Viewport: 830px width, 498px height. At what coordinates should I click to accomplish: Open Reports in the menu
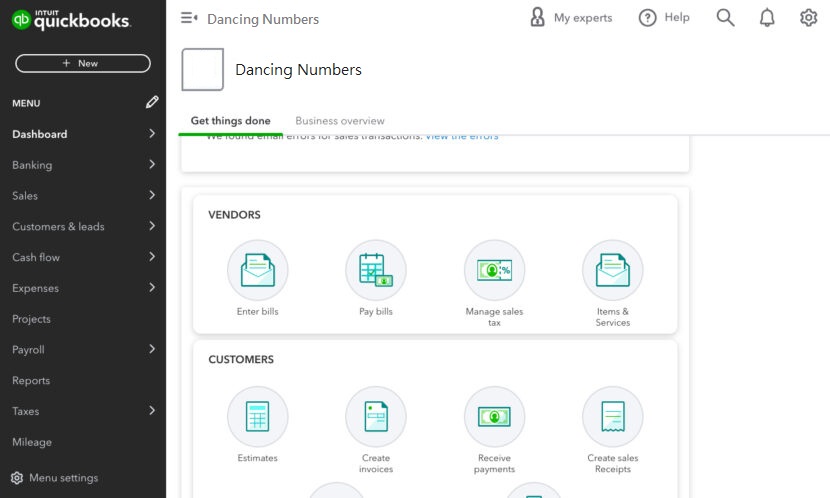click(x=31, y=381)
